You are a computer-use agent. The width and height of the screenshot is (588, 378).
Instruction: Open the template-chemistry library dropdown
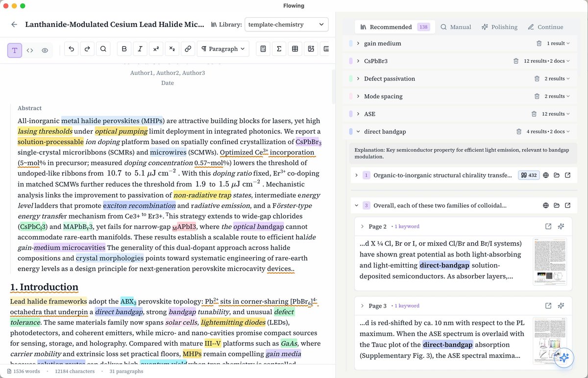click(x=286, y=25)
